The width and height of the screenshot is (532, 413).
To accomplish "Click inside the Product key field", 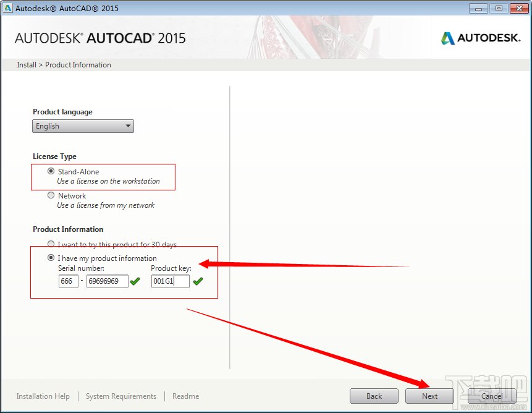I will click(x=169, y=281).
